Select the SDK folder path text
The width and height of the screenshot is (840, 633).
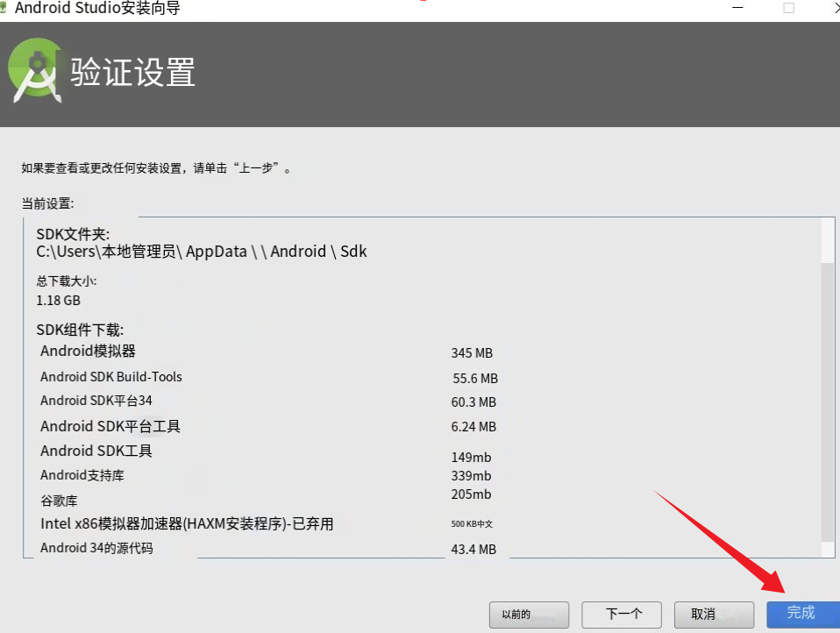202,251
